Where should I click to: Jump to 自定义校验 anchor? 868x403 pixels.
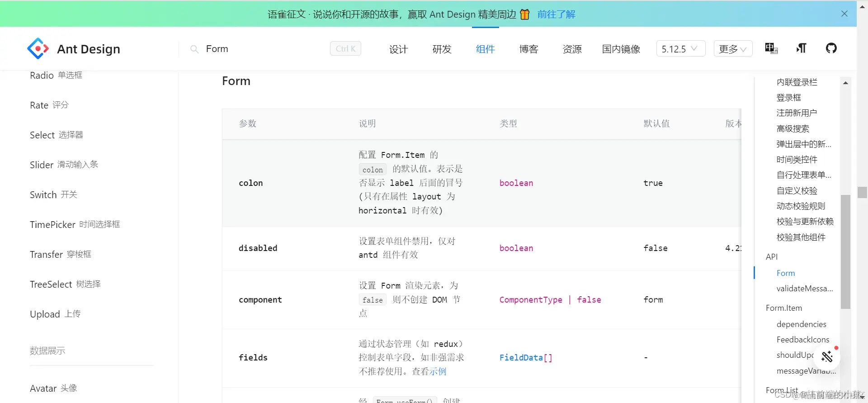tap(797, 190)
